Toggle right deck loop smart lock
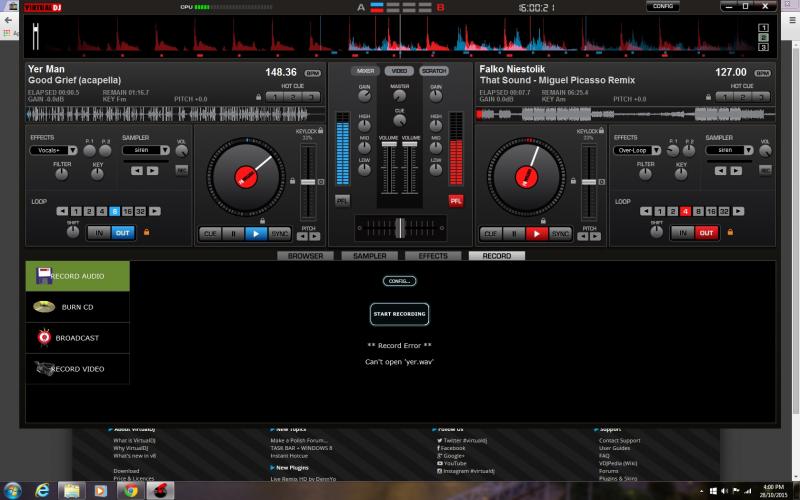This screenshot has width=800, height=500. [730, 232]
